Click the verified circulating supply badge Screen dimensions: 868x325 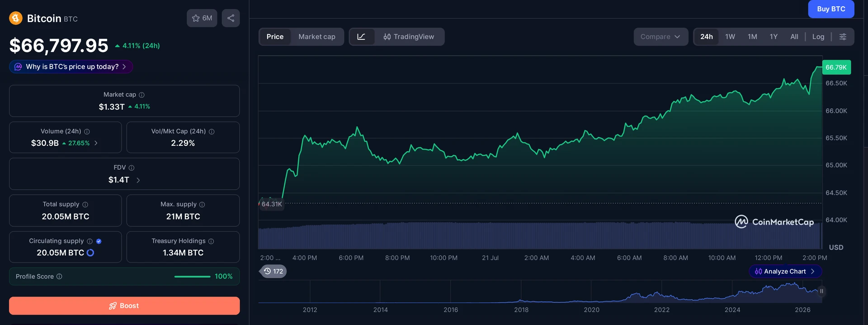tap(99, 241)
